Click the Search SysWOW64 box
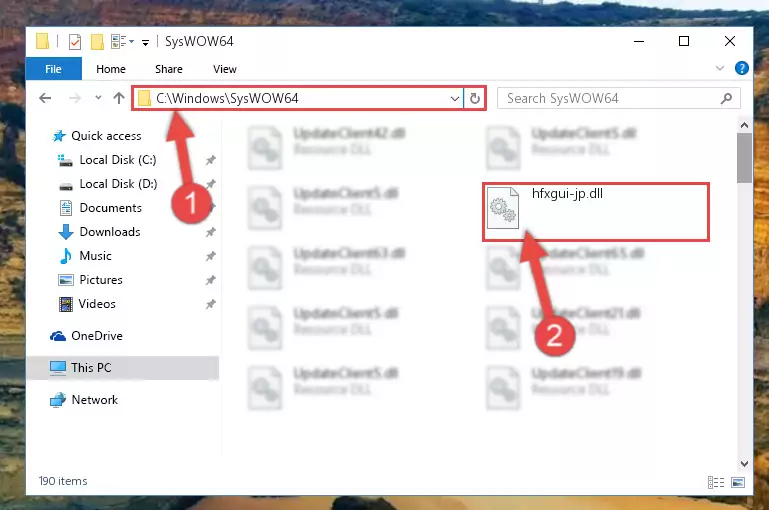The height and width of the screenshot is (510, 769). [618, 99]
